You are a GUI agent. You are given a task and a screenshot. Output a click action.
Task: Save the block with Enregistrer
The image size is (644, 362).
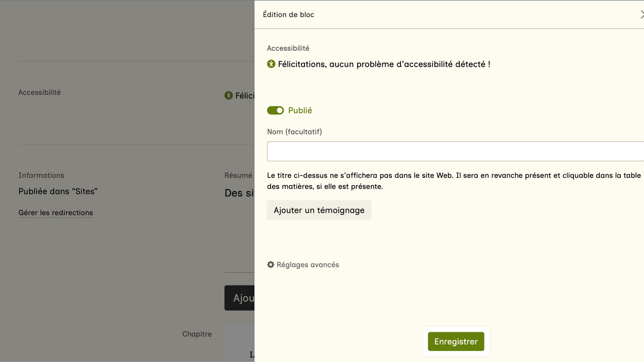pyautogui.click(x=456, y=341)
